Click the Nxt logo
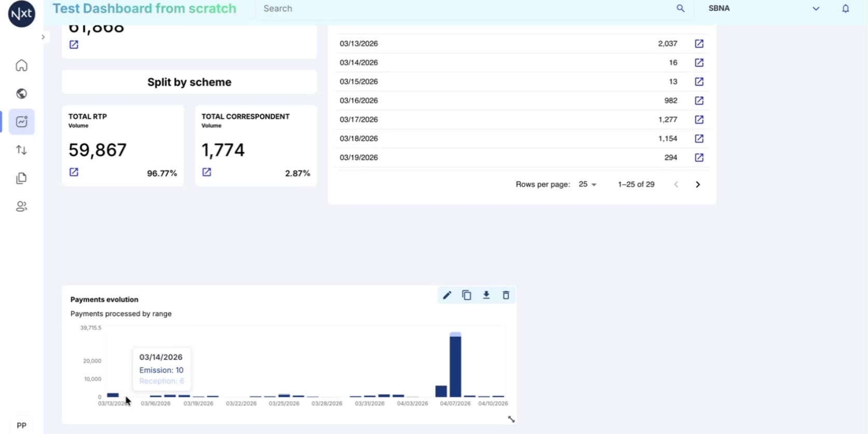The width and height of the screenshot is (868, 434). click(x=22, y=13)
